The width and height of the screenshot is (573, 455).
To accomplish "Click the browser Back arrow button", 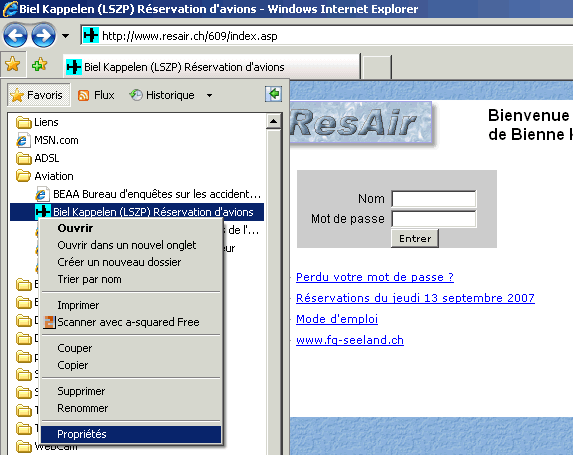I will (15, 35).
